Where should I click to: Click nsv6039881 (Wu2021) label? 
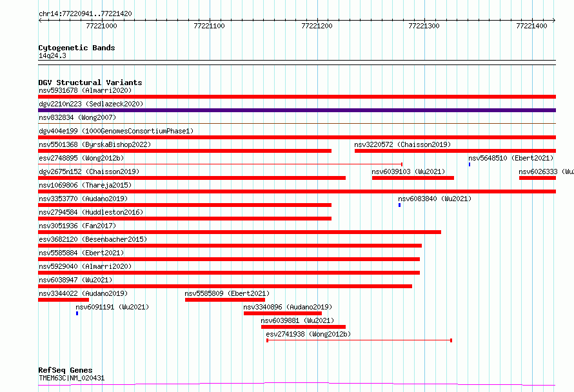tap(297, 320)
